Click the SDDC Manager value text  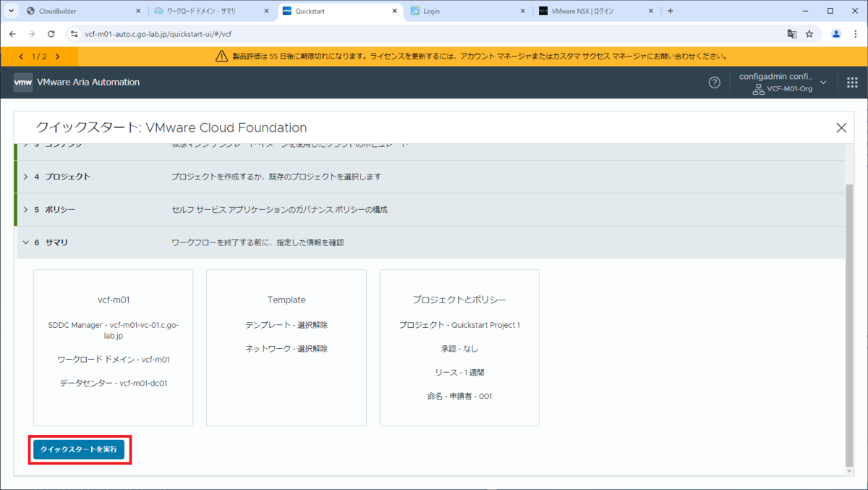(114, 330)
